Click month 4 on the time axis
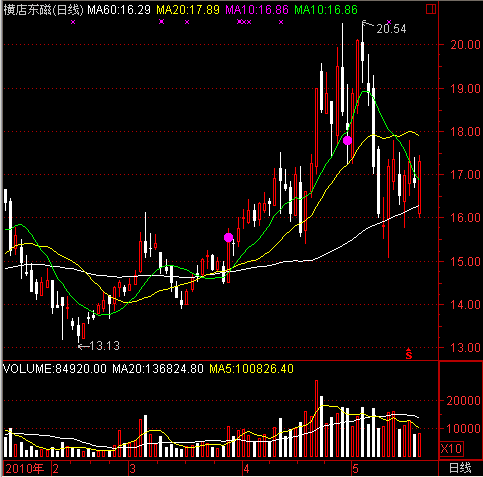The width and height of the screenshot is (483, 477). tap(246, 469)
